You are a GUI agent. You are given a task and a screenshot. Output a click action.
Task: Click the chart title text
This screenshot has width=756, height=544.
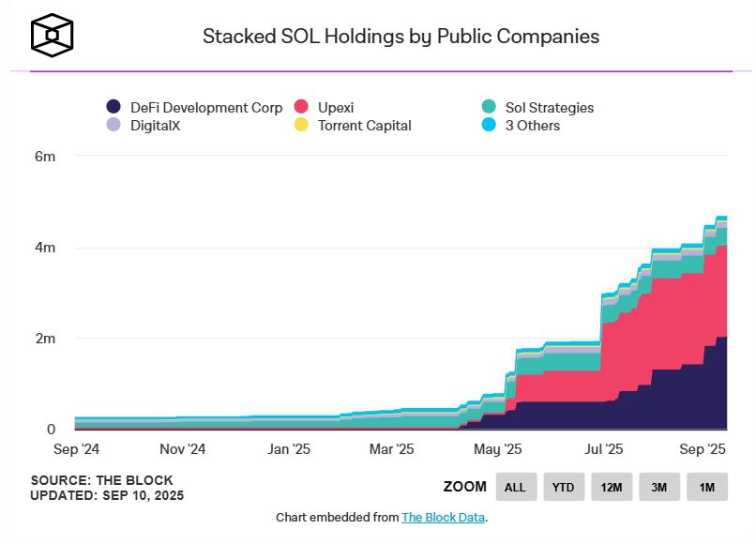pyautogui.click(x=401, y=37)
